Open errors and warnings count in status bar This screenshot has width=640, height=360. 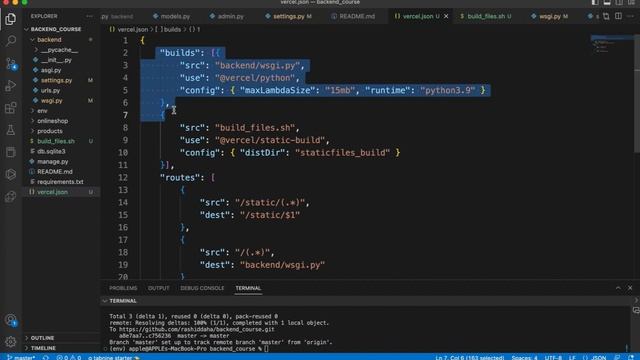pos(69,357)
